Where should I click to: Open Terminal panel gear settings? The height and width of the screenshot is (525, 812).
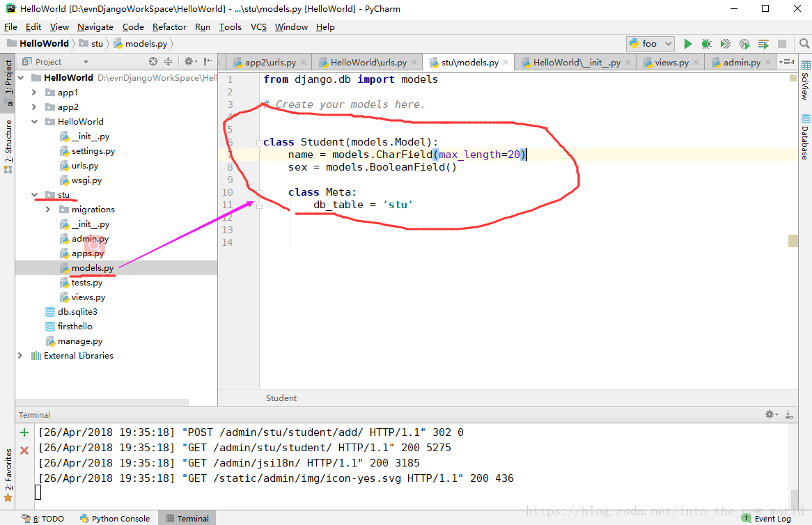tap(771, 414)
